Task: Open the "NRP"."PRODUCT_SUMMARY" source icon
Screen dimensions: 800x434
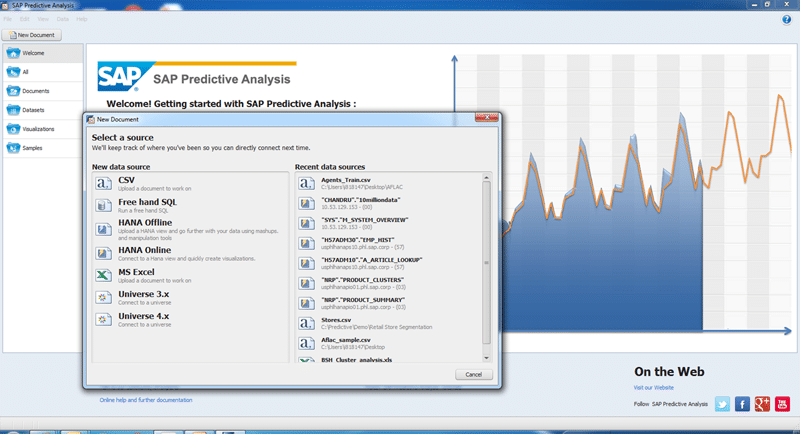Action: pos(306,303)
